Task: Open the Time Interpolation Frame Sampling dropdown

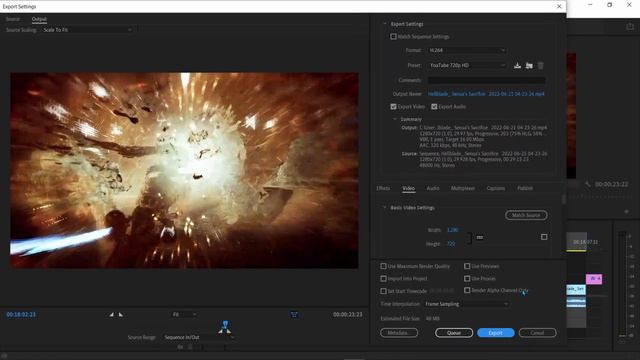Action: pyautogui.click(x=466, y=304)
